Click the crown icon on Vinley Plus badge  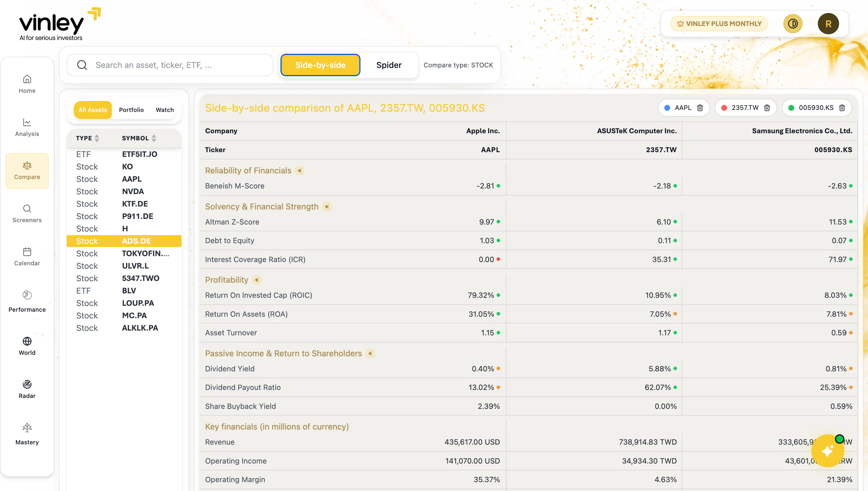(680, 24)
